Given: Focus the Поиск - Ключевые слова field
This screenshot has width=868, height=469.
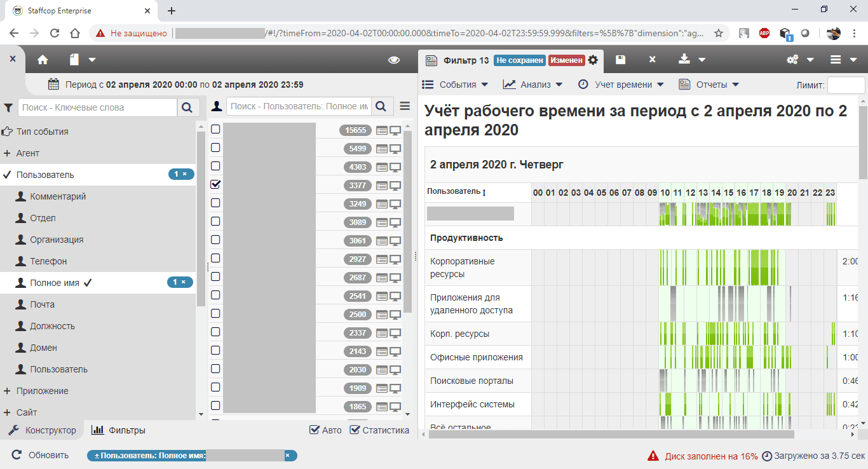Looking at the screenshot, I should click(97, 107).
